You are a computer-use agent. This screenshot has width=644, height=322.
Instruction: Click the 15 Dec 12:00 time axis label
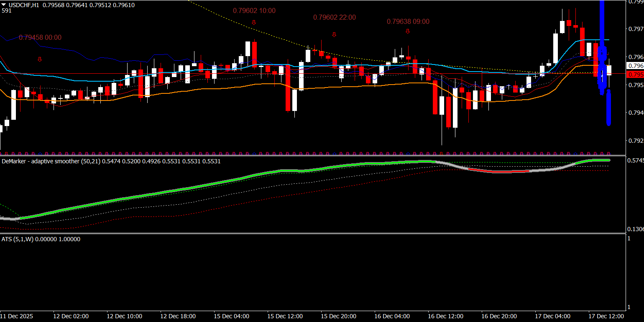pos(285,316)
